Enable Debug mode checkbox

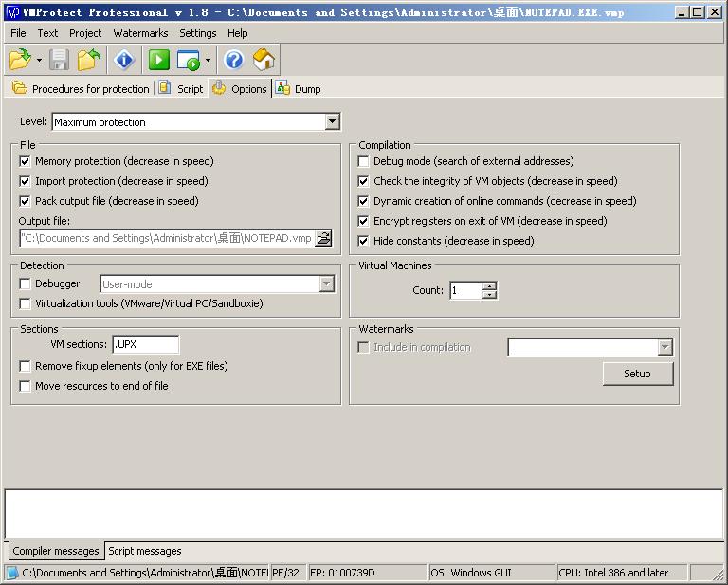tap(364, 161)
